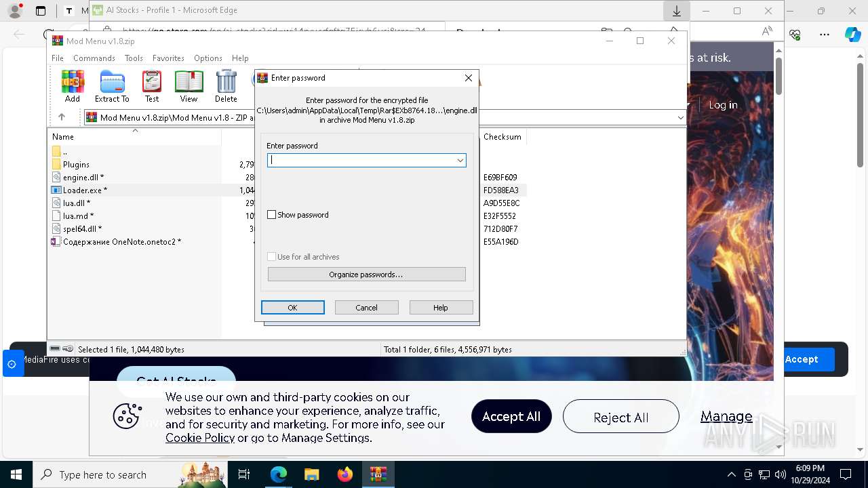Image resolution: width=868 pixels, height=488 pixels.
Task: Click the blue Accept button on MediaFire banner
Action: (x=802, y=359)
